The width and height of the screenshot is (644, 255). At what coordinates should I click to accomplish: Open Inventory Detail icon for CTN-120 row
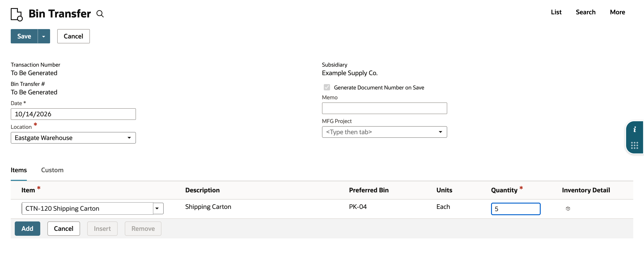pos(568,208)
